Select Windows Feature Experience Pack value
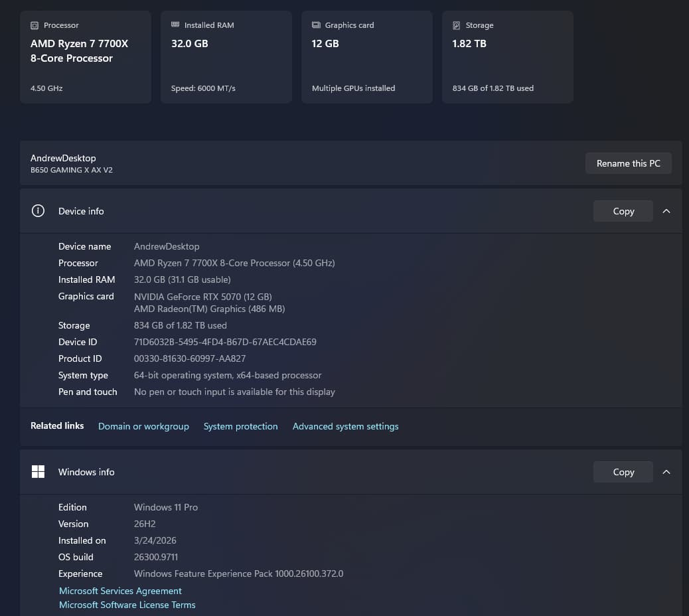The width and height of the screenshot is (689, 616). coord(238,574)
